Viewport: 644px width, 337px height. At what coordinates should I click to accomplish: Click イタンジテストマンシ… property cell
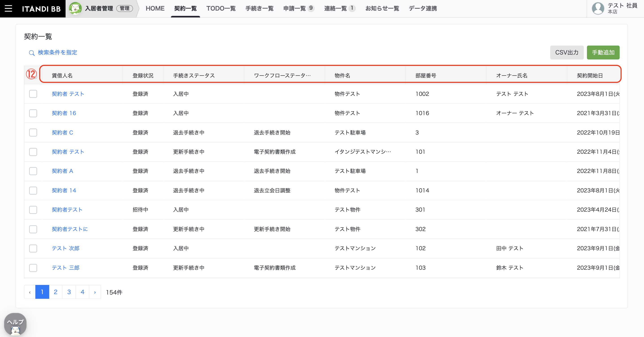363,152
